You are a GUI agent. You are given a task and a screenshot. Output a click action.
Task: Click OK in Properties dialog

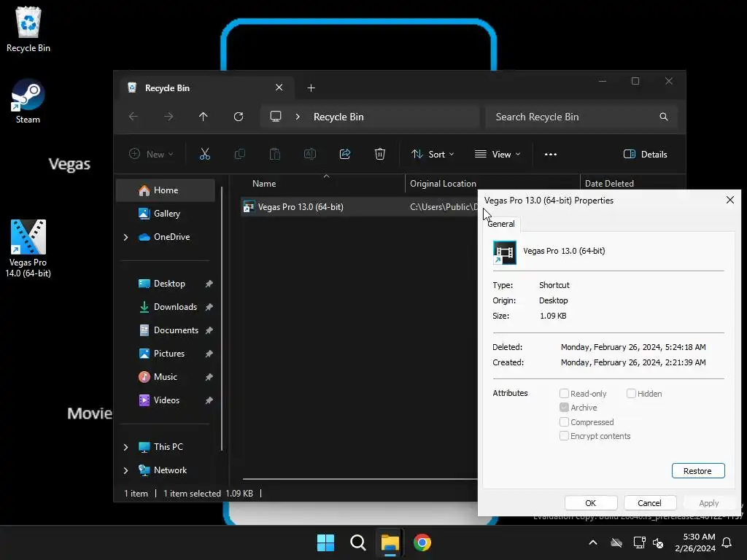pyautogui.click(x=591, y=503)
